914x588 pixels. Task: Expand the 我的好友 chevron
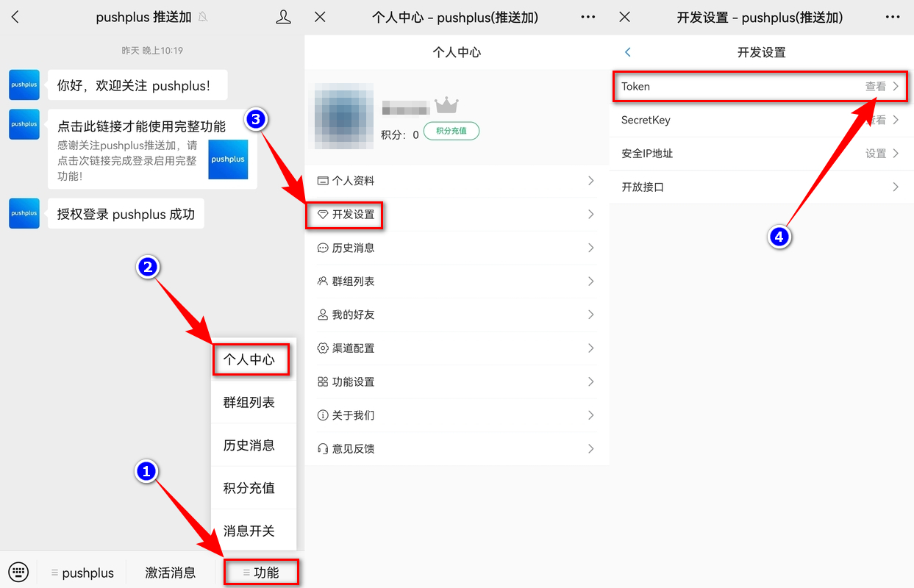coord(591,315)
